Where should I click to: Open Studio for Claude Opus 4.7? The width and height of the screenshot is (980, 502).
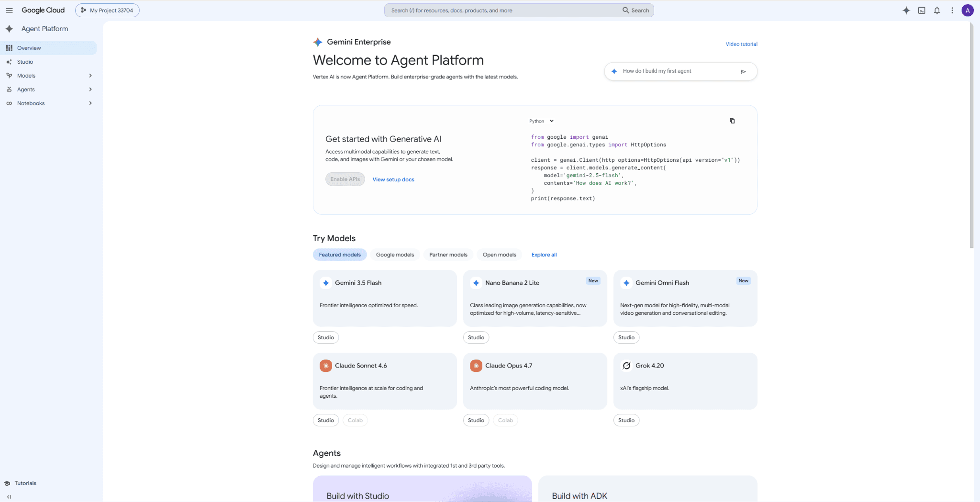(x=476, y=420)
